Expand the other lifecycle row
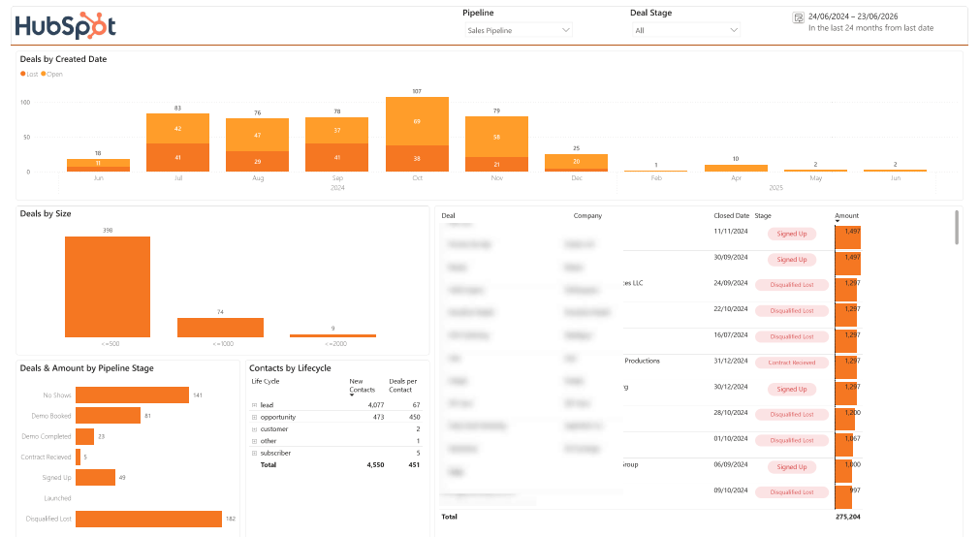The height and width of the screenshot is (537, 980). 254,441
